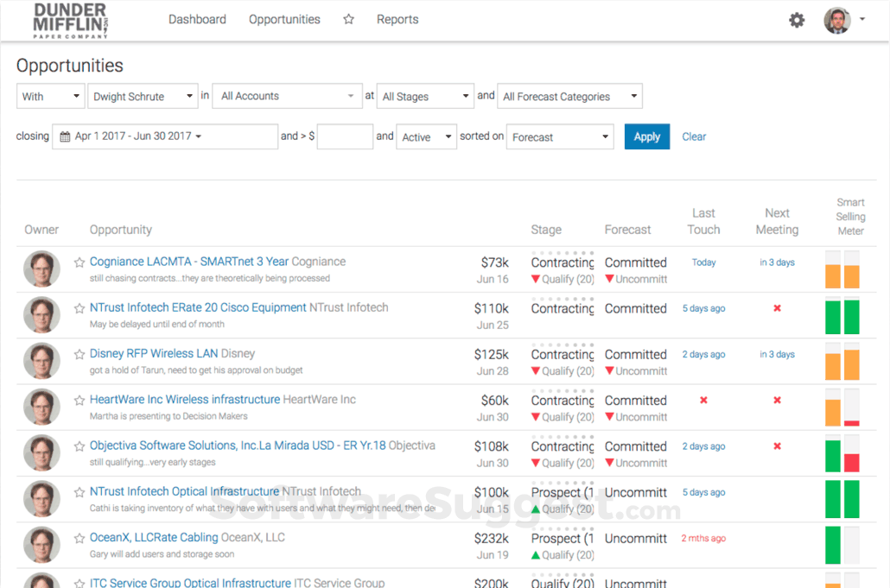Viewport: 890px width, 588px height.
Task: Open the All Forecast Categories dropdown
Action: (x=569, y=96)
